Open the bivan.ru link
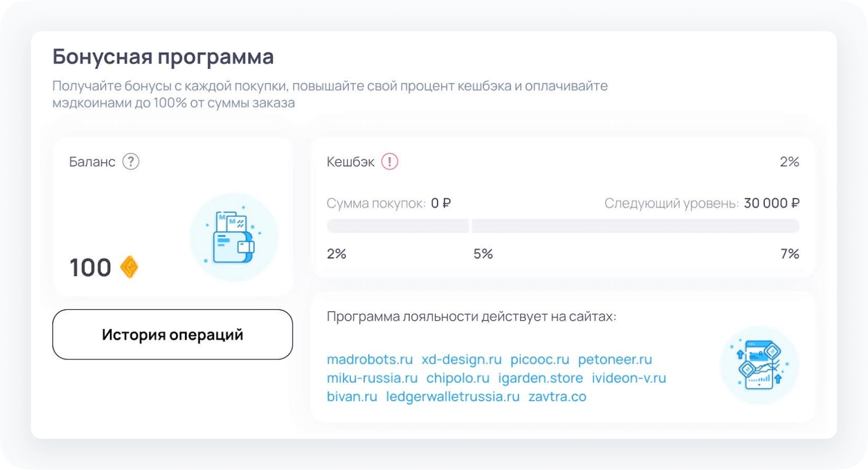Screen dimensions: 868x470 [x=352, y=397]
